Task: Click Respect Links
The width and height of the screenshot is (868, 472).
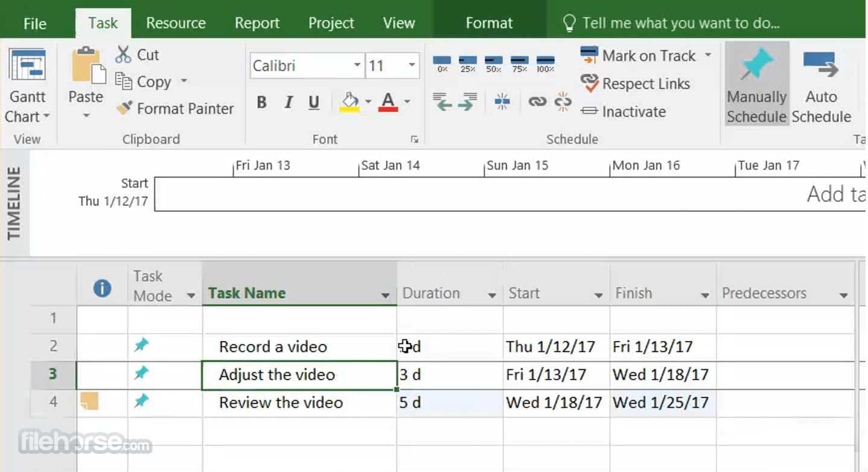Action: coord(636,84)
